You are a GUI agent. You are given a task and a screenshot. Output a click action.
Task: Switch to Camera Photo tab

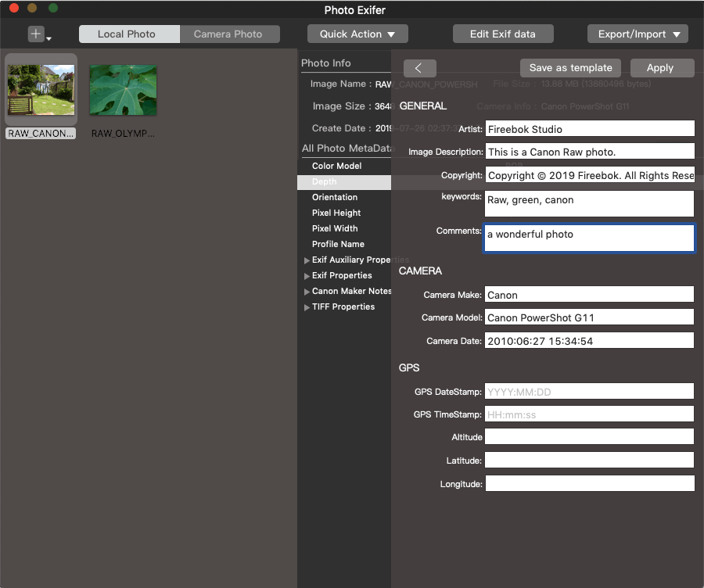click(x=229, y=34)
